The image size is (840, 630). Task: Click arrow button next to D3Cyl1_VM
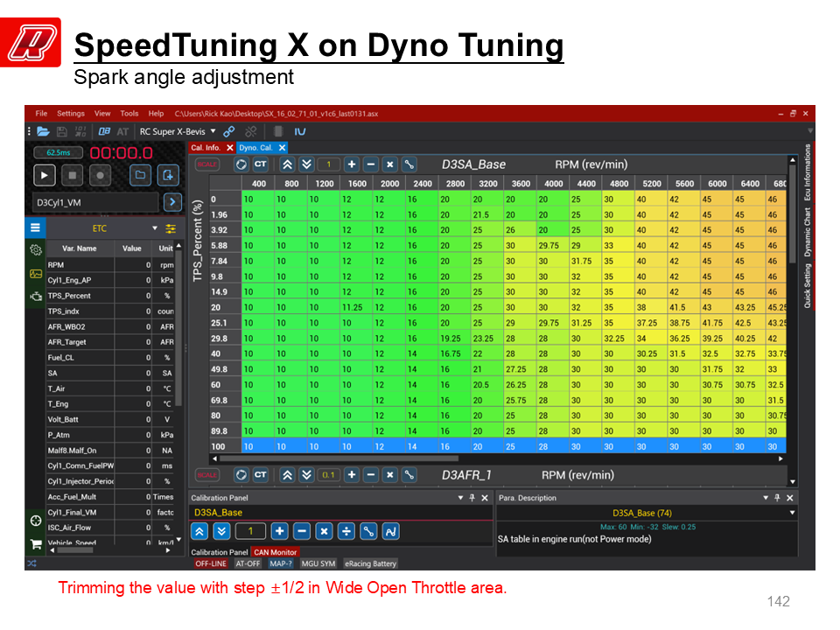click(172, 202)
